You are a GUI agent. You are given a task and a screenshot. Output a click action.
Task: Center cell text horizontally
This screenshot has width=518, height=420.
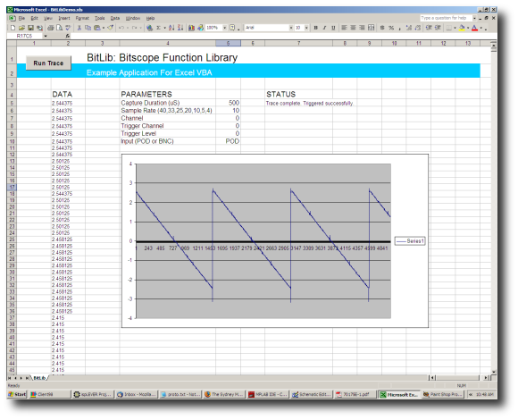(x=353, y=28)
